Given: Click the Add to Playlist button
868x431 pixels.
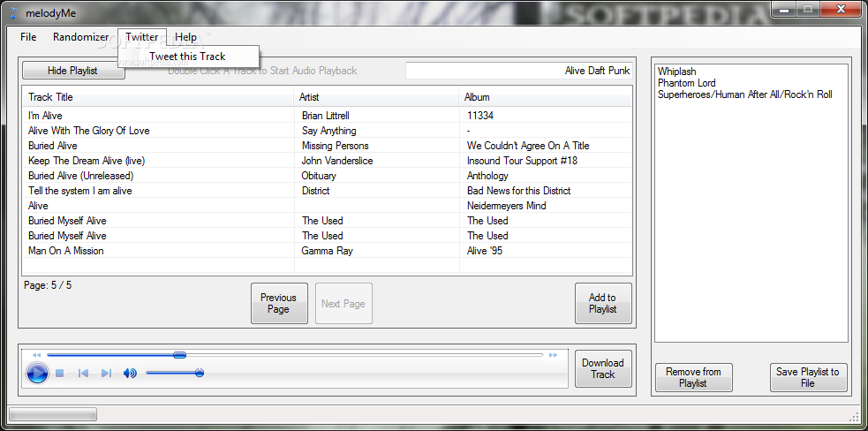Looking at the screenshot, I should [x=603, y=303].
